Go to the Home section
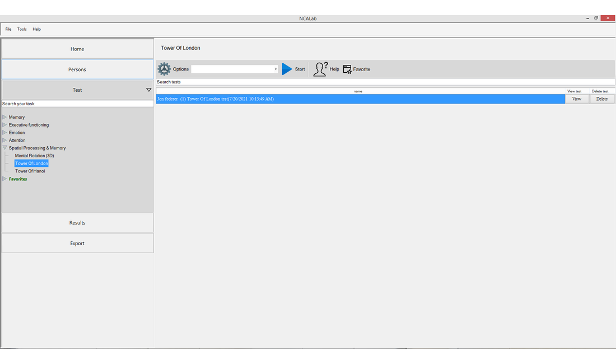Screen dimensions: 616x364 pos(77,49)
